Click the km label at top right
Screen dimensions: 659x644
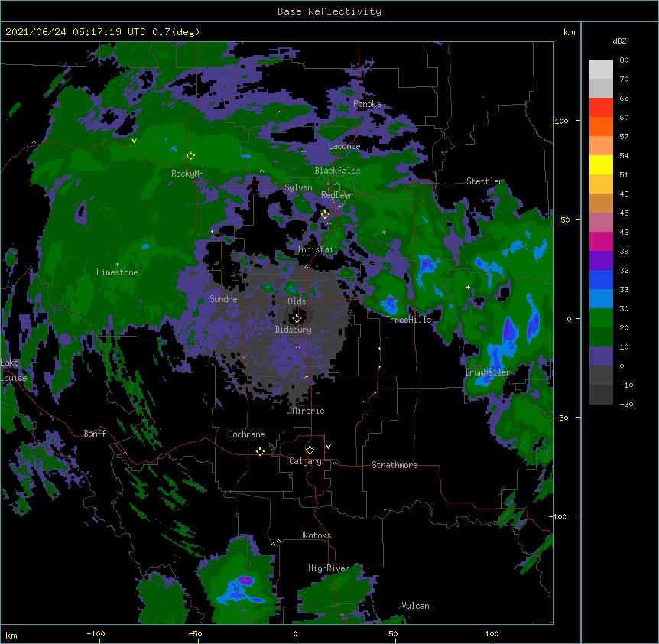click(x=569, y=32)
